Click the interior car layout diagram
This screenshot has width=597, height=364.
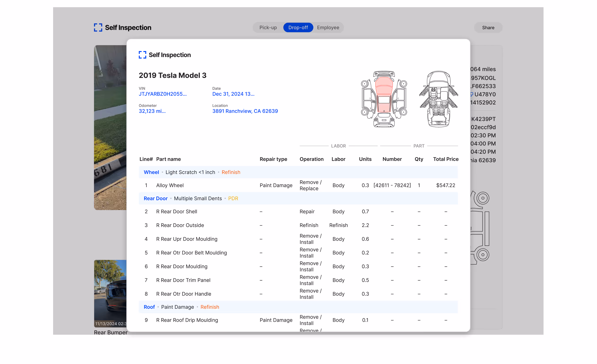pos(438,99)
